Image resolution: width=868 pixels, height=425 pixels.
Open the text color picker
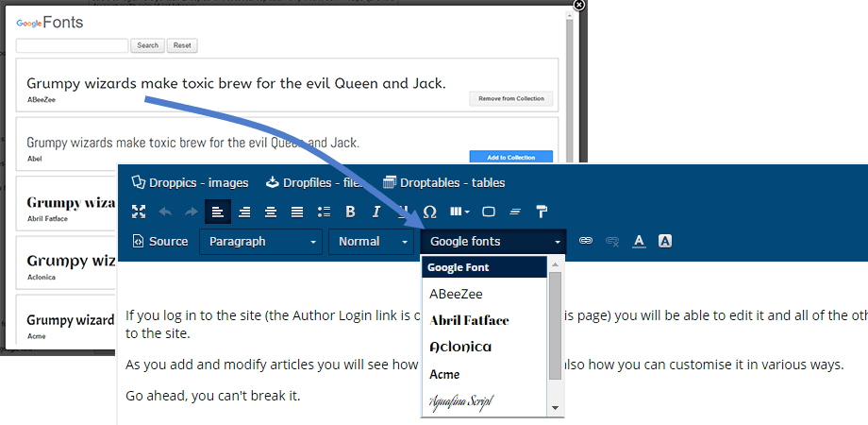639,242
